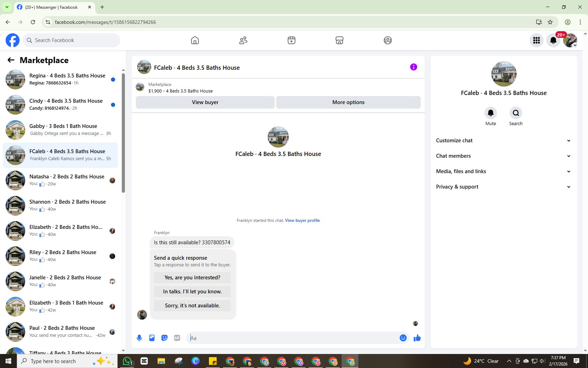Open WhatsApp from the taskbar
The height and width of the screenshot is (368, 588).
click(127, 361)
